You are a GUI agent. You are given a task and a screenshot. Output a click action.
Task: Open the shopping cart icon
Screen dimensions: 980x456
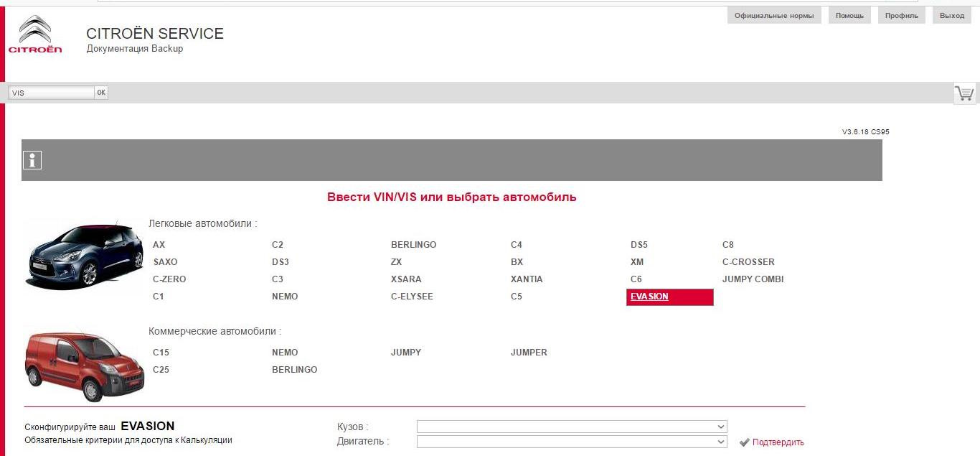(x=964, y=93)
